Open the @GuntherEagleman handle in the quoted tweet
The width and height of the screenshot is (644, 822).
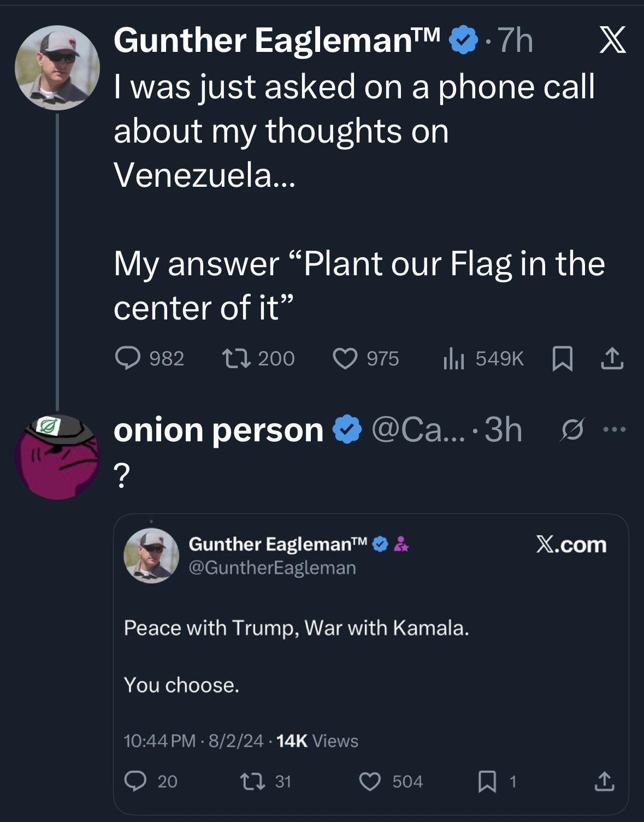point(272,568)
